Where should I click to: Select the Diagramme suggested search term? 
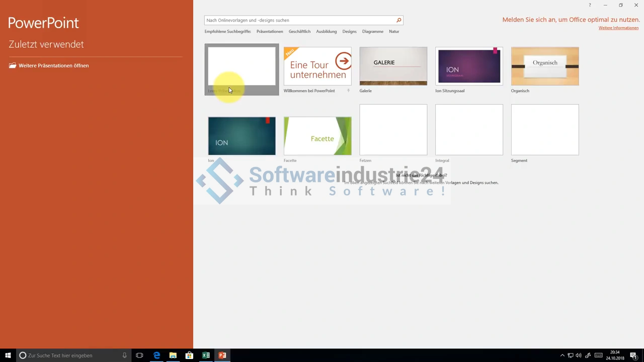point(372,31)
